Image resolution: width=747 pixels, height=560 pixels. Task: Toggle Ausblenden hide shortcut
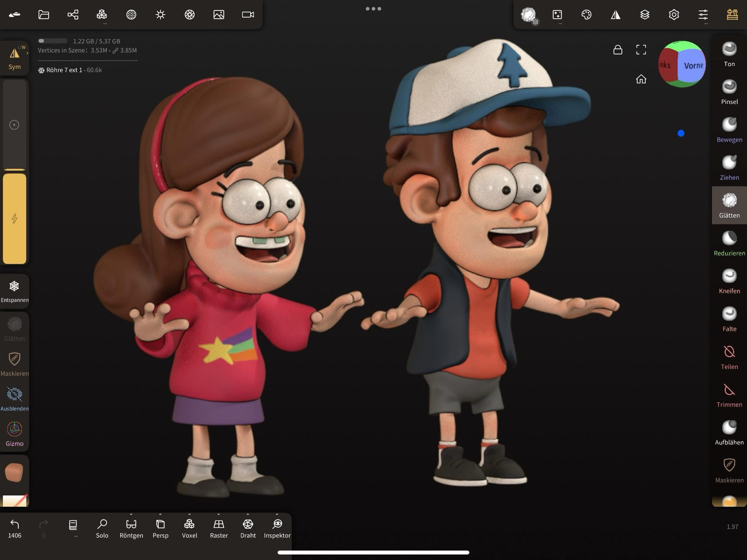tap(15, 399)
